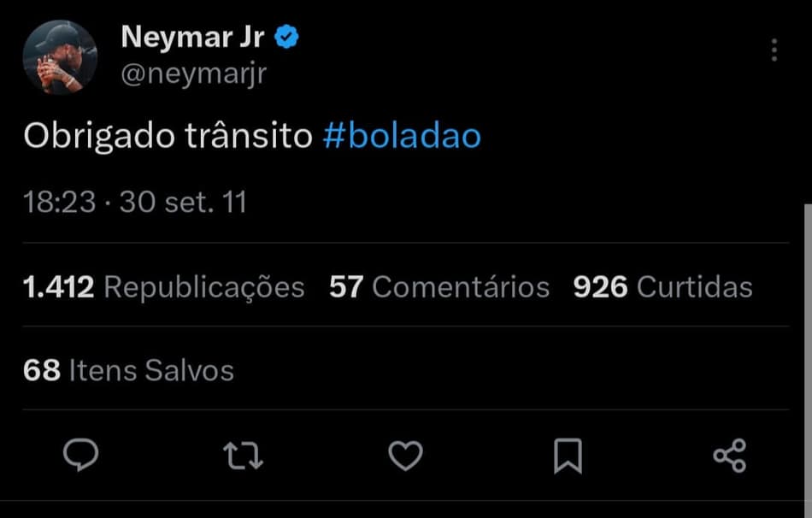Bookmark the tweet using the bookmark icon

point(568,455)
